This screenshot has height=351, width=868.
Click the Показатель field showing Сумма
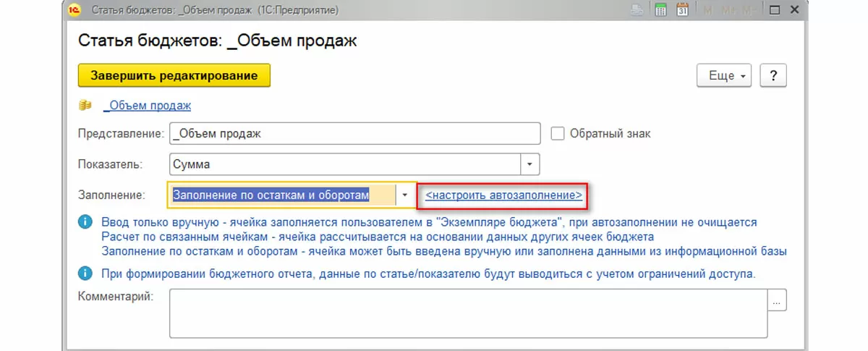(x=346, y=164)
